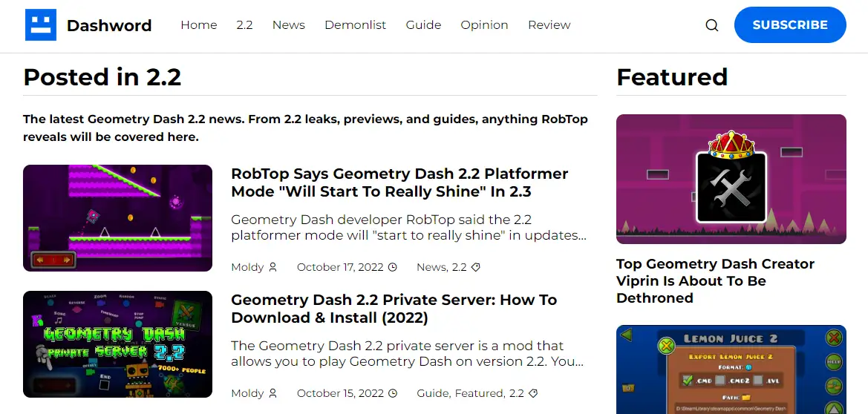The width and height of the screenshot is (868, 414).
Task: Open the 2.2 Private Server install article title
Action: pos(394,309)
